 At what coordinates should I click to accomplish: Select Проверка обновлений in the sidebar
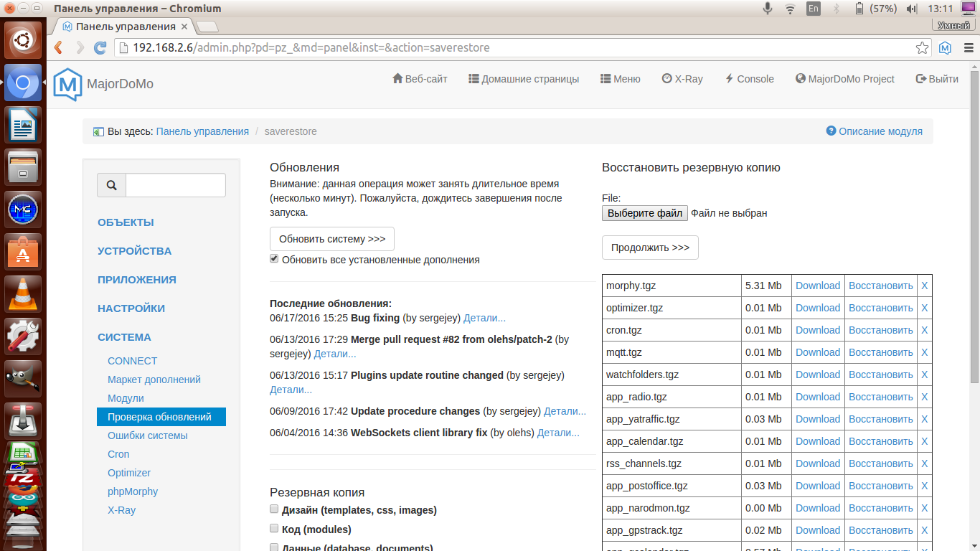pos(161,417)
